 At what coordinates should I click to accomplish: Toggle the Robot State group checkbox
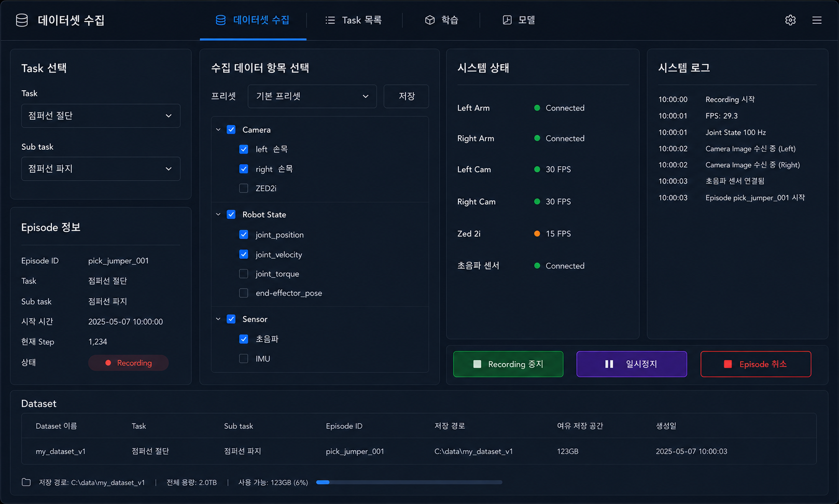coord(231,215)
